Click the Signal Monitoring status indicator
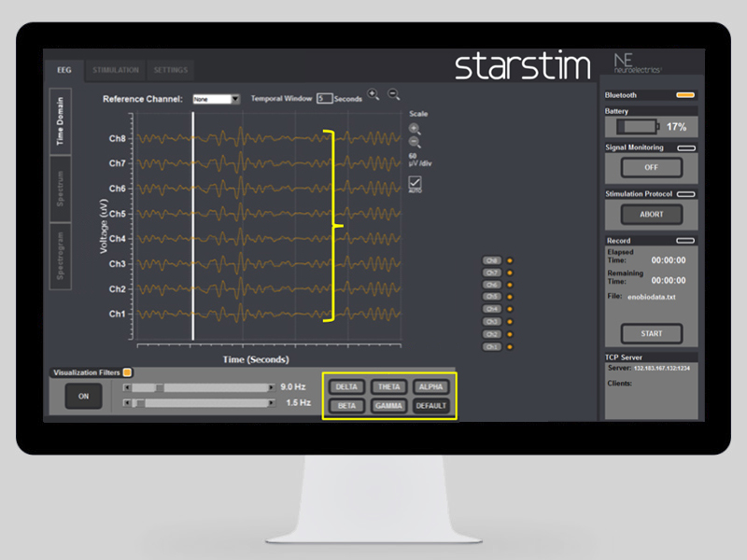 tap(686, 148)
